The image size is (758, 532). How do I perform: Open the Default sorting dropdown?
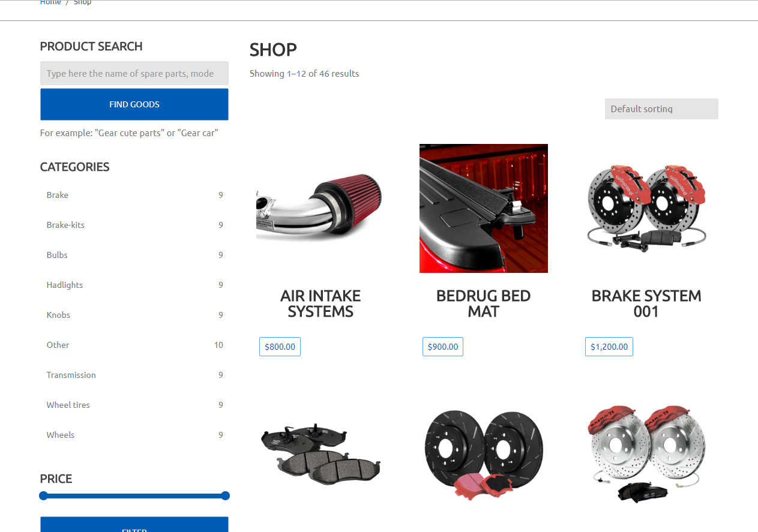661,109
